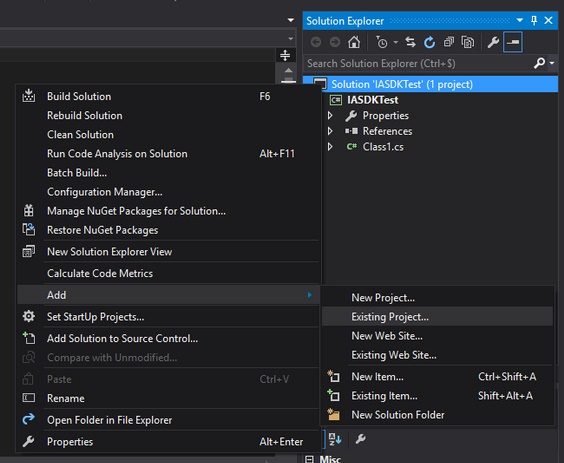Click Sync with Active Document icon

pyautogui.click(x=410, y=42)
